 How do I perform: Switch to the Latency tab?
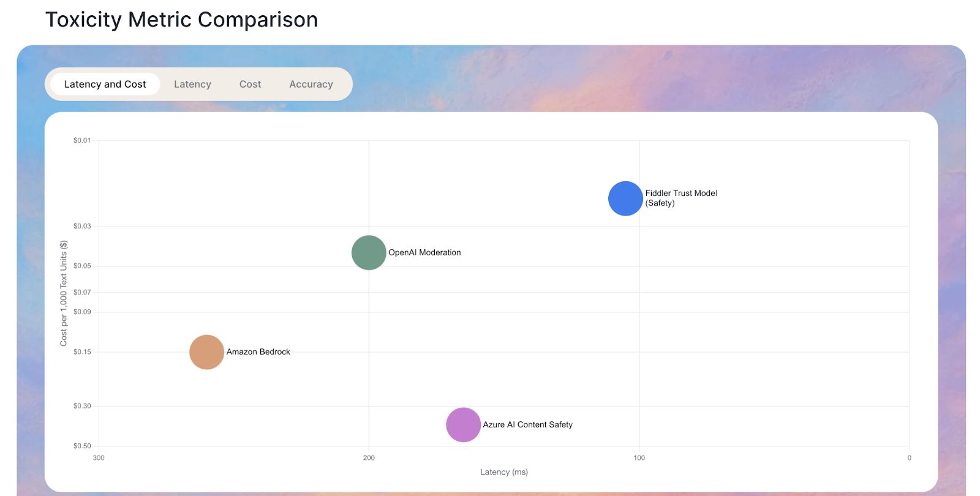pyautogui.click(x=192, y=84)
